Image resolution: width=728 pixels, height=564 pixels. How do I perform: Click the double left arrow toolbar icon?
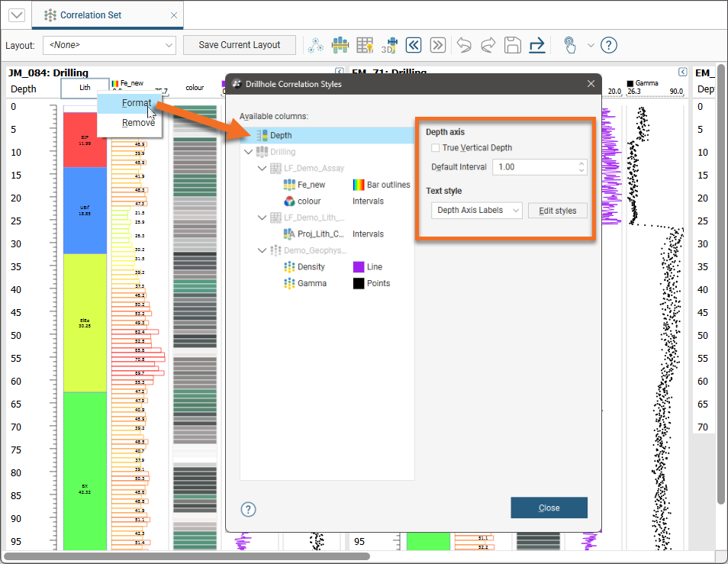tap(414, 45)
